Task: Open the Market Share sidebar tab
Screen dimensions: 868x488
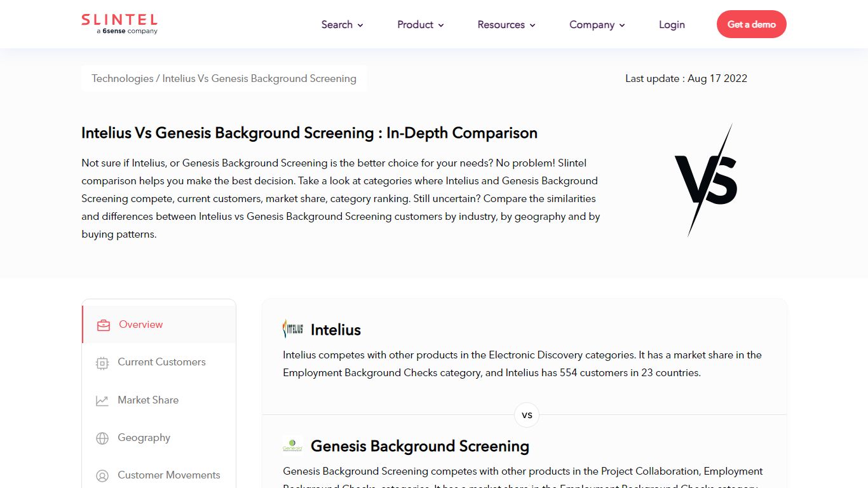Action: tap(159, 400)
